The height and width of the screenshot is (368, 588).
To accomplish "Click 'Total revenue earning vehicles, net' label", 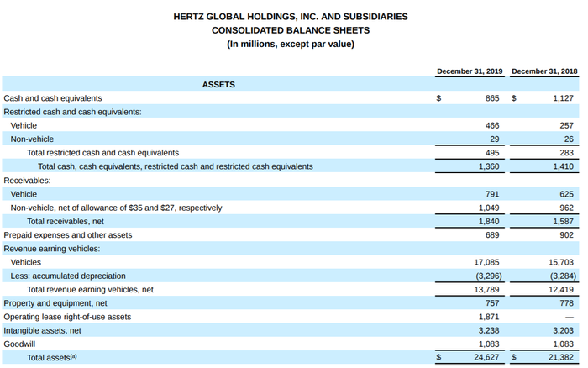I will pos(90,290).
